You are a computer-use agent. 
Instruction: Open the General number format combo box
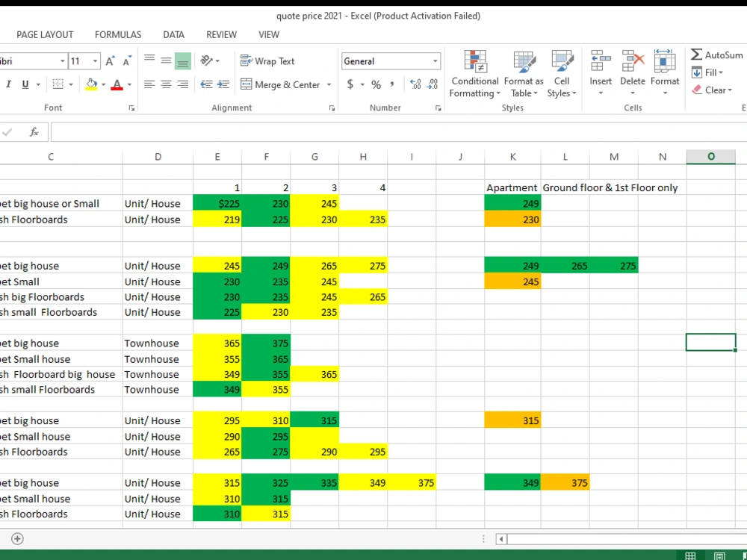click(391, 61)
